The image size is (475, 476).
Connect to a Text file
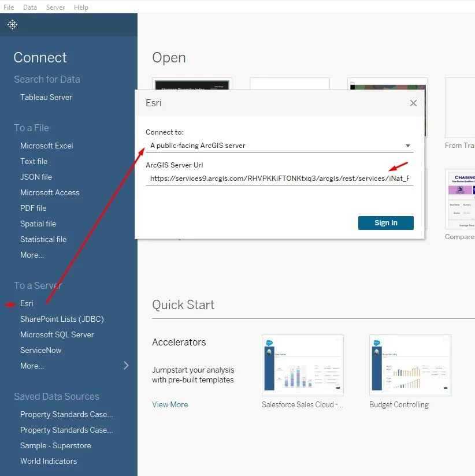34,161
